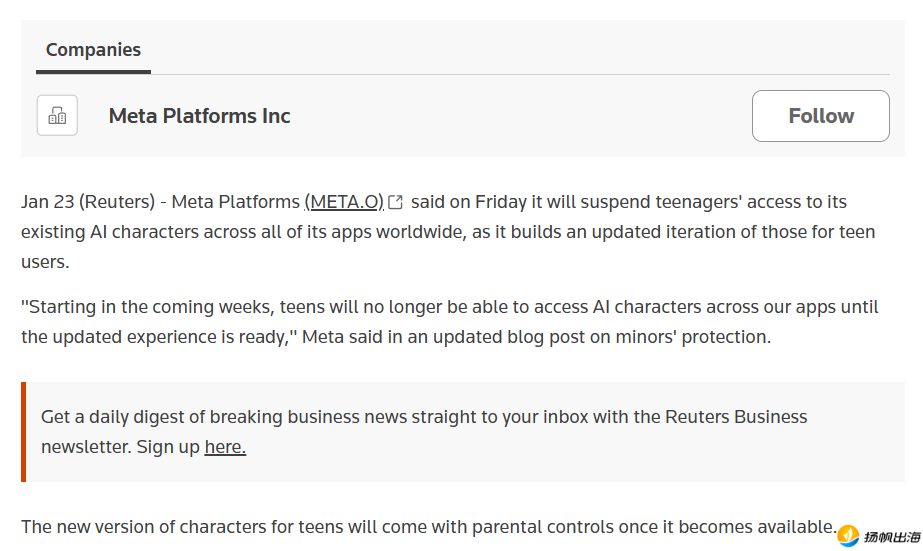
Task: Click the external link icon after META.O
Action: pos(396,202)
